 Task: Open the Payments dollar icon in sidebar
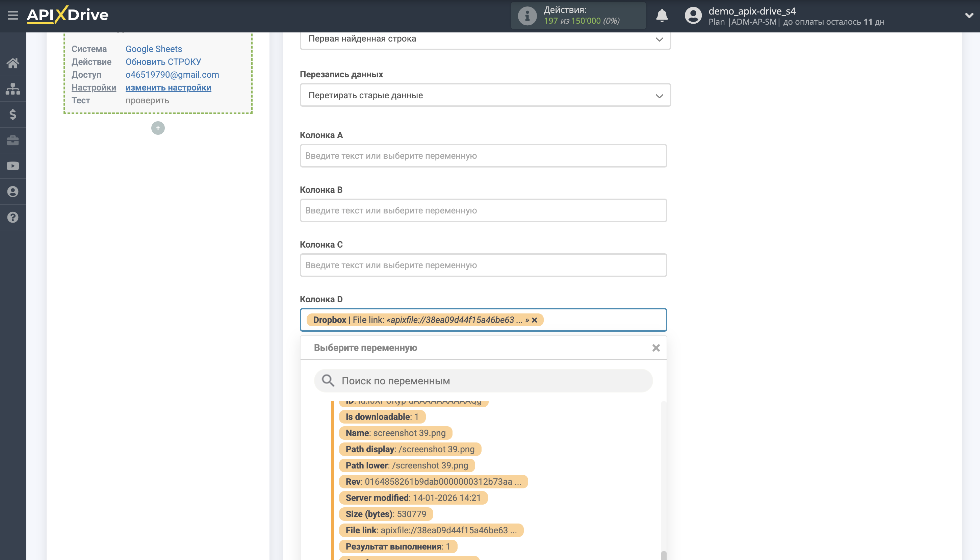coord(13,114)
